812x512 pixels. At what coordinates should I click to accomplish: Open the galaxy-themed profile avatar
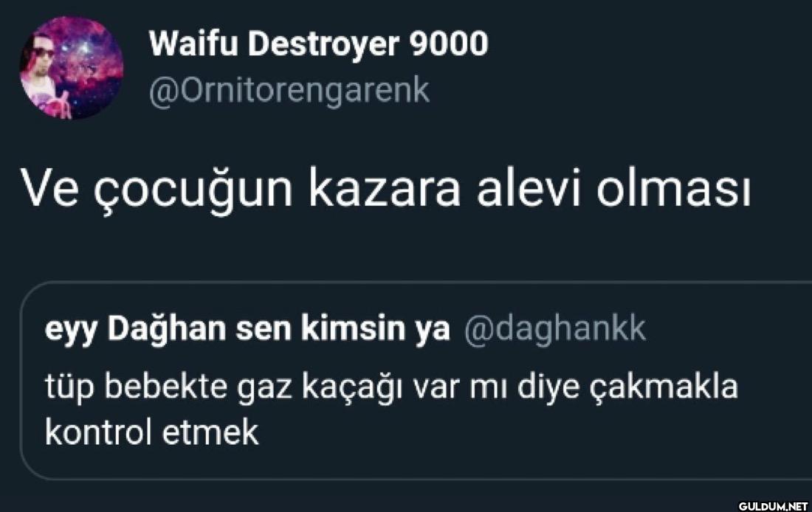tap(72, 68)
